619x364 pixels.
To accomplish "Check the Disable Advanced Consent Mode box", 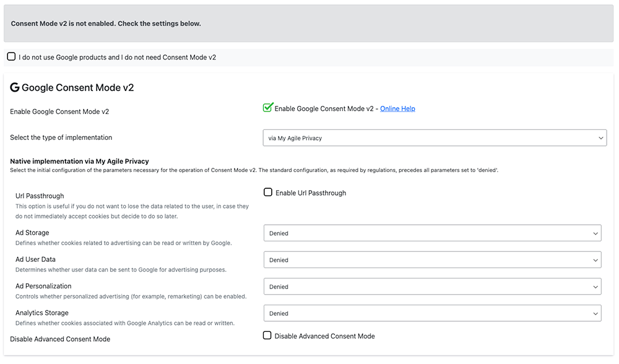I will coord(267,336).
